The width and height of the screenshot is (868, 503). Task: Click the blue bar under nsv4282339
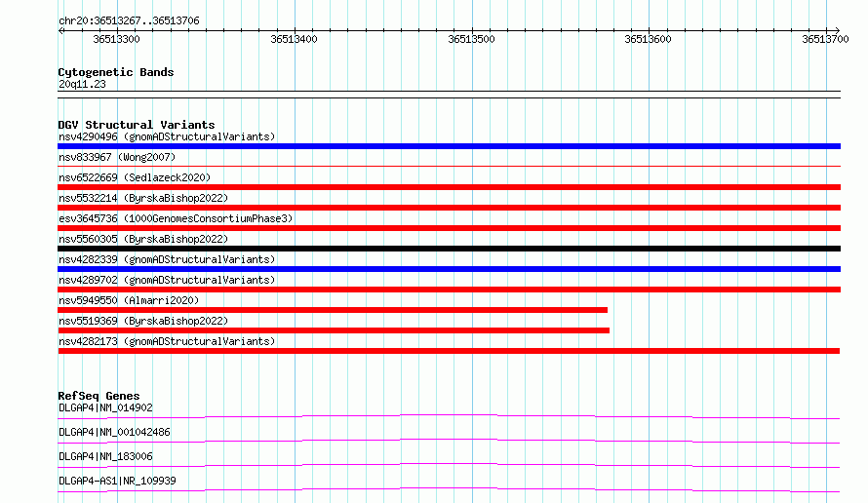pyautogui.click(x=449, y=269)
